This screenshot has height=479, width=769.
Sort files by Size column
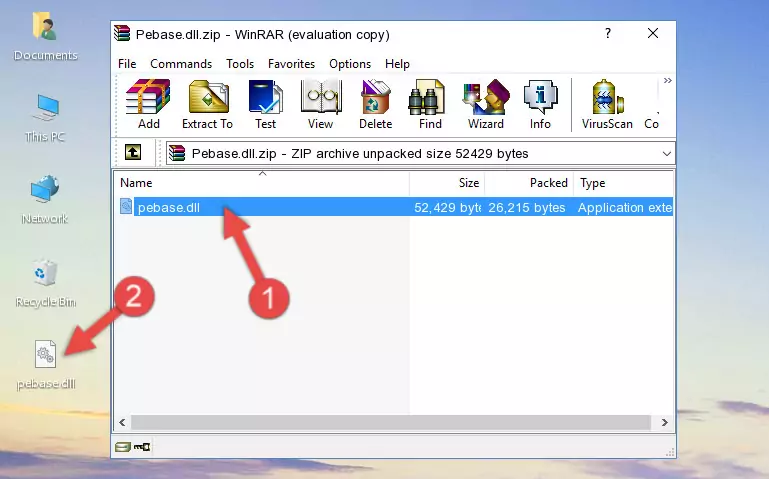coord(447,183)
